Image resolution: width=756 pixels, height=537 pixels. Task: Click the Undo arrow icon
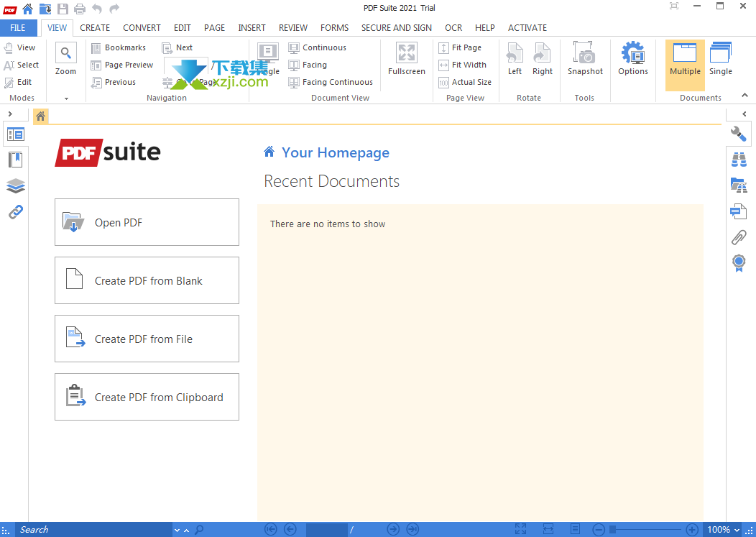[x=97, y=8]
